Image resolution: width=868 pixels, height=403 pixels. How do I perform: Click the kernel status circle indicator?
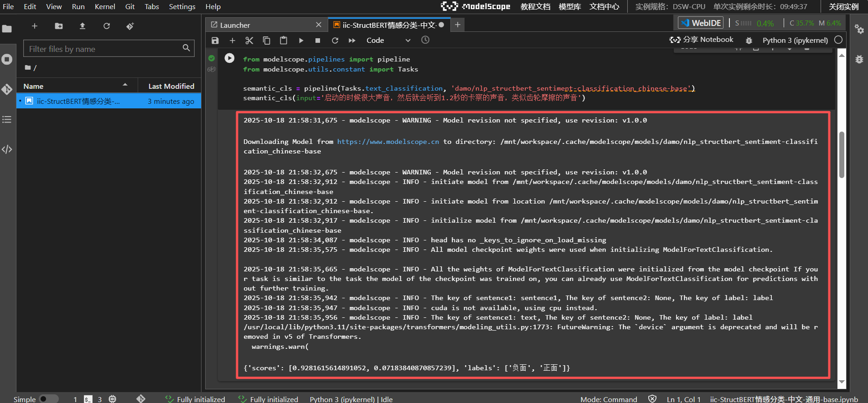pyautogui.click(x=838, y=40)
